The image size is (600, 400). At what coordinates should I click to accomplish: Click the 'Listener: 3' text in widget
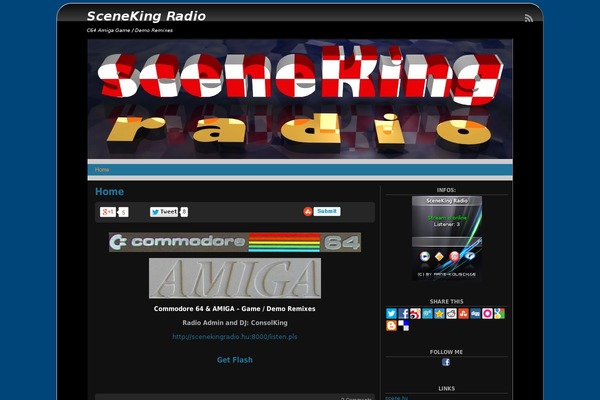[x=447, y=224]
